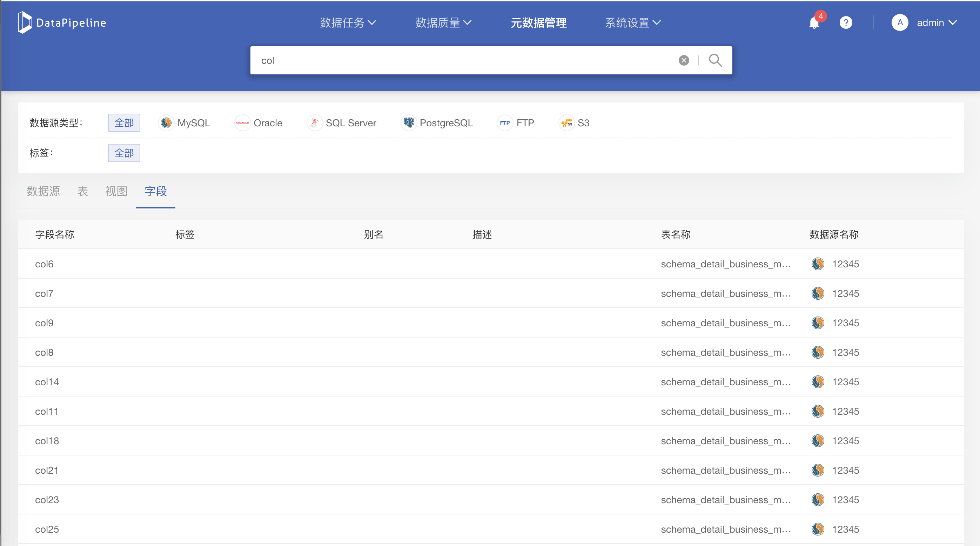Image resolution: width=980 pixels, height=546 pixels.
Task: Select 全部 for 数据源类型 filter
Action: click(124, 123)
